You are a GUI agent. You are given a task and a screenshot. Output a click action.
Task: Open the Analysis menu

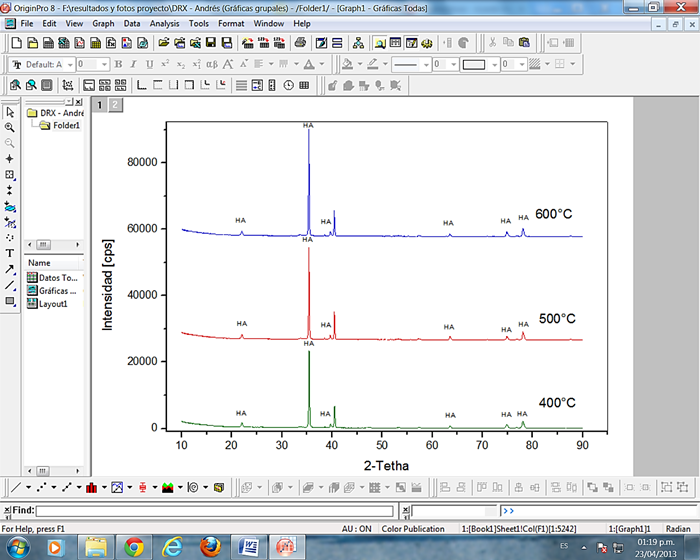pyautogui.click(x=164, y=22)
